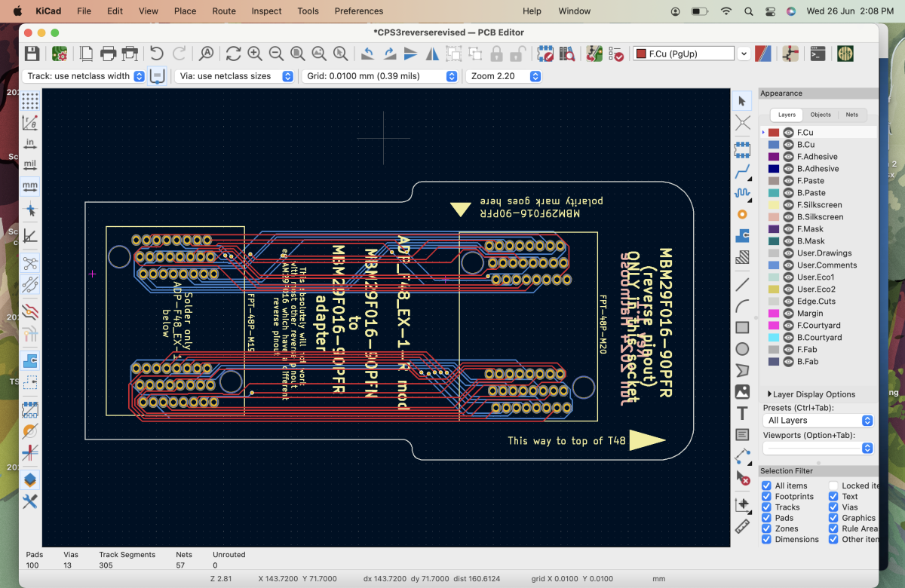This screenshot has height=588, width=905.
Task: Select the Measure tool ruler
Action: pos(742,526)
